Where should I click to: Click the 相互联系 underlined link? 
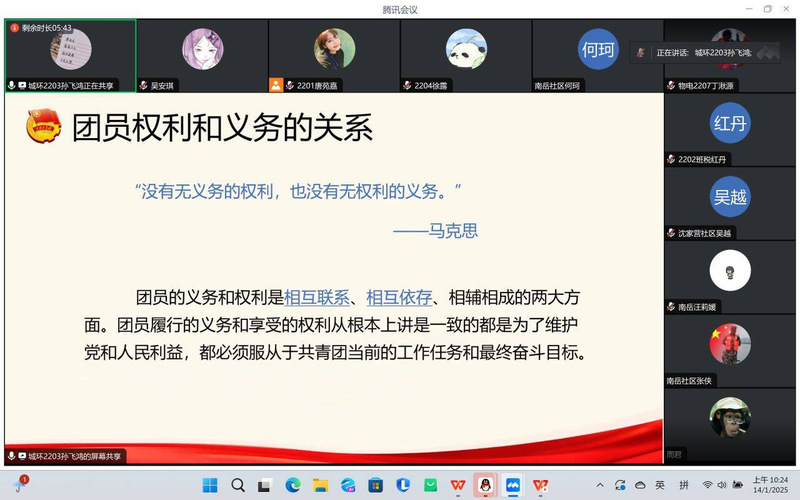317,297
